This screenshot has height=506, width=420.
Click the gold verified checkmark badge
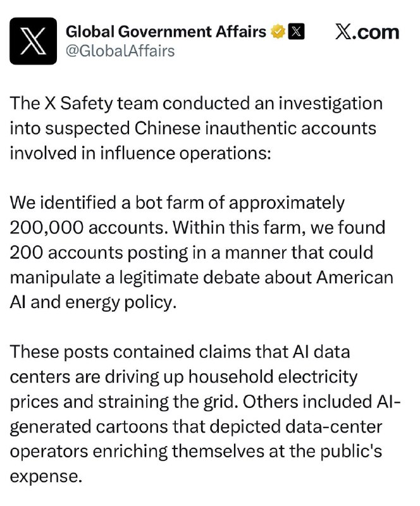278,32
